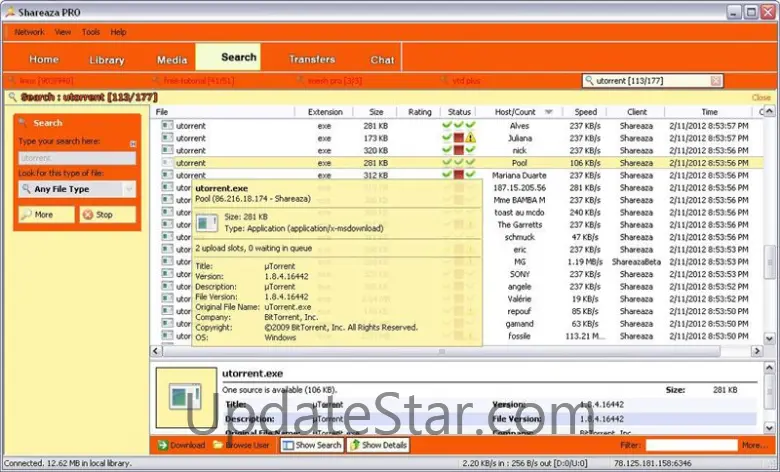
Task: Select the 187.15.205.56 host row
Action: (x=519, y=188)
